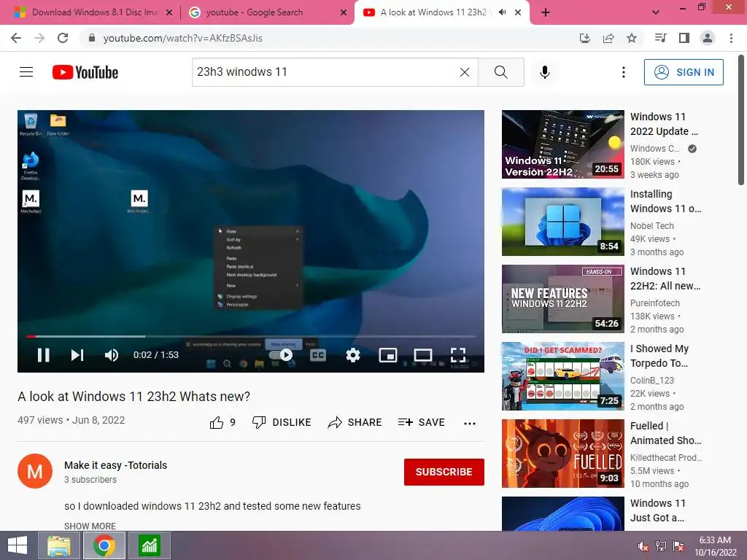Click the SHARE button
747x560 pixels.
point(355,422)
